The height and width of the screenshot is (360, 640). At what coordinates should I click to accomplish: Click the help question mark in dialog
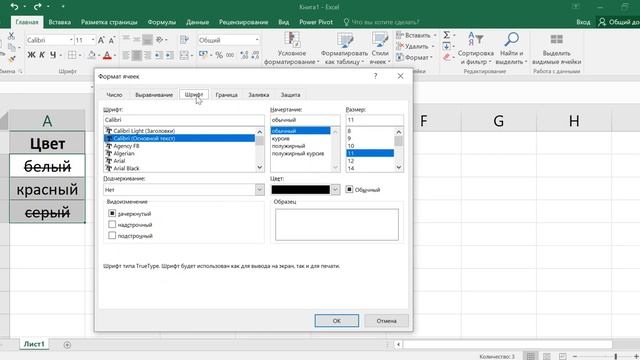(x=375, y=76)
